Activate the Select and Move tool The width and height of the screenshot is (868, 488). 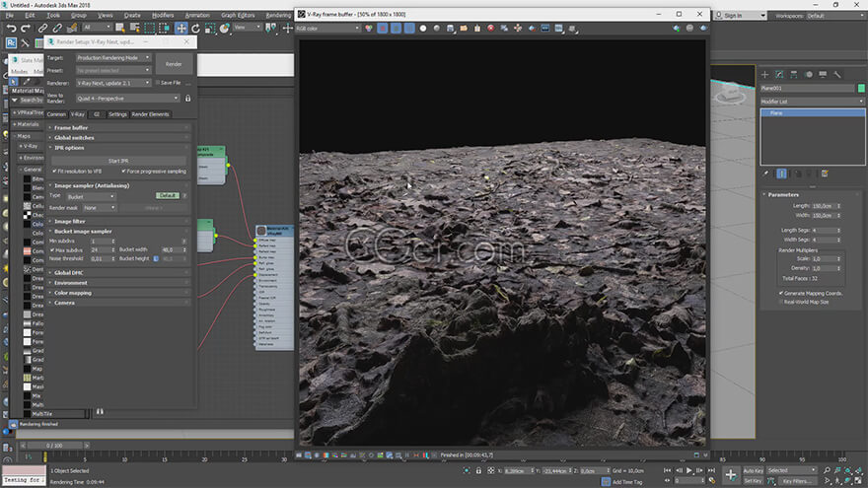(x=181, y=28)
